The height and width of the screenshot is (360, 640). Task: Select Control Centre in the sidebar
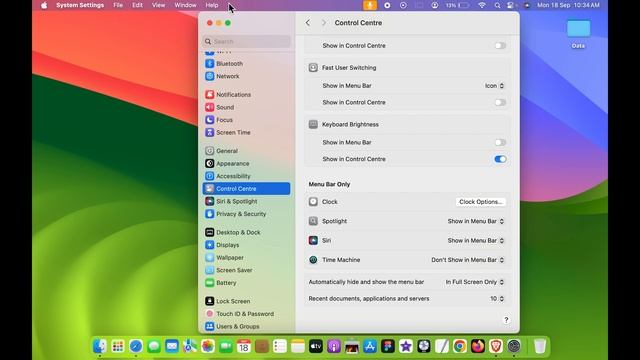point(247,189)
